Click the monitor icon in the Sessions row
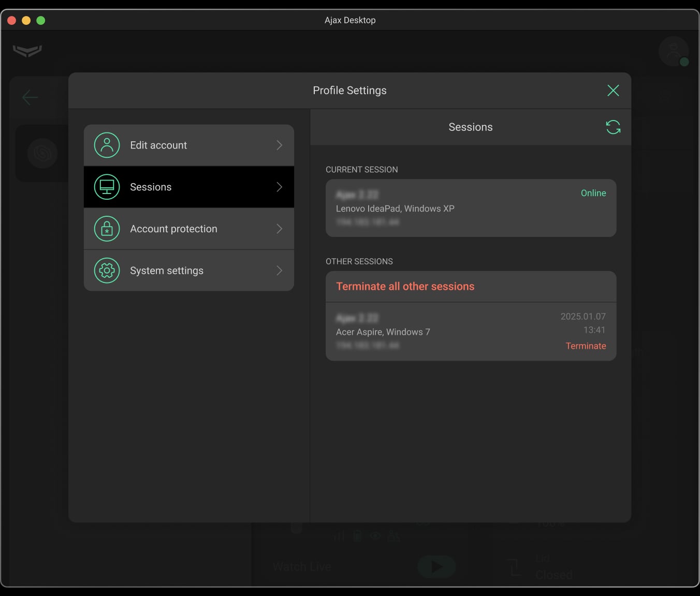This screenshot has width=700, height=596. point(107,187)
